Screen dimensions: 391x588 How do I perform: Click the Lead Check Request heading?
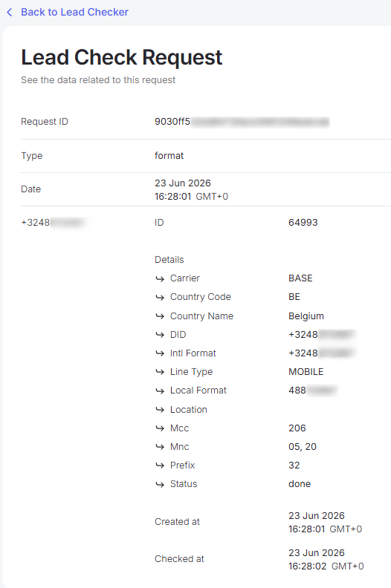(x=122, y=57)
